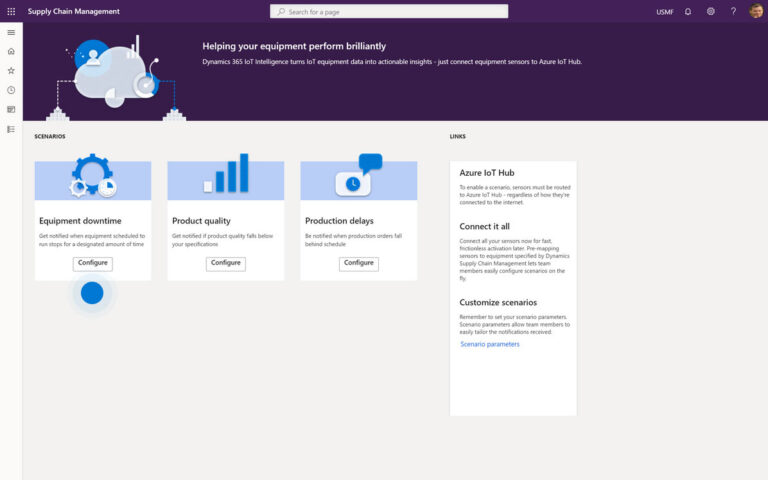The width and height of the screenshot is (768, 480).
Task: Click the SCENARIOS section label
Action: coord(50,137)
